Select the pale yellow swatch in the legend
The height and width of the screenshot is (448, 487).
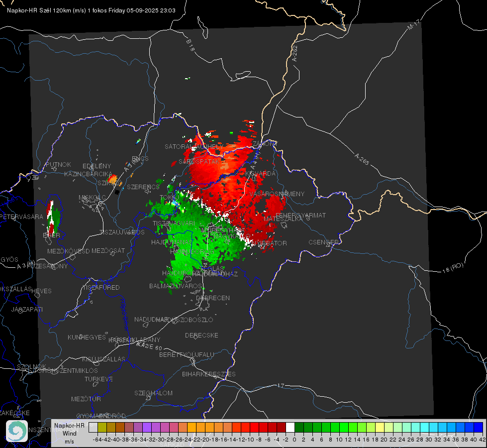pyautogui.click(x=380, y=427)
